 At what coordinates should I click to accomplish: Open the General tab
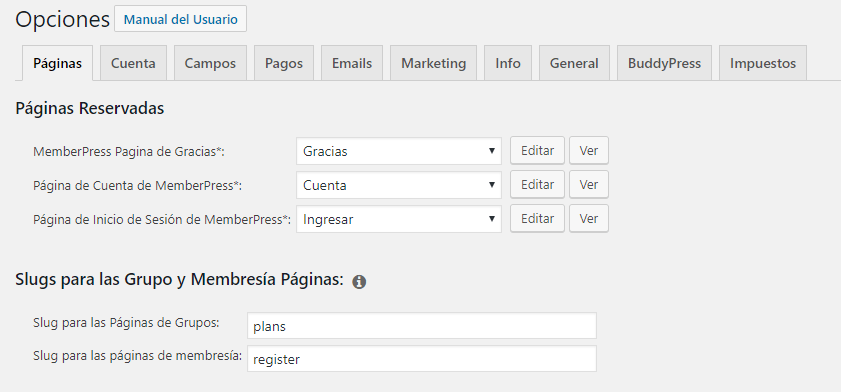pos(574,63)
